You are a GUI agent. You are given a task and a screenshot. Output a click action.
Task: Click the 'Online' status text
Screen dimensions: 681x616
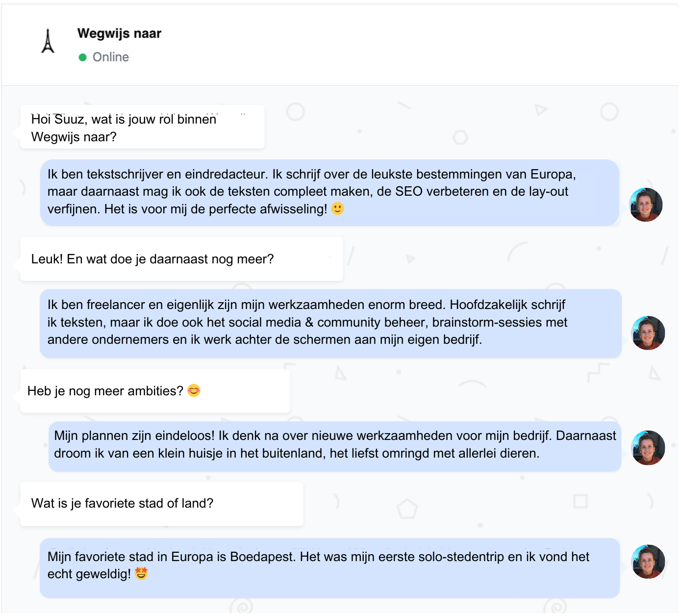pos(111,57)
